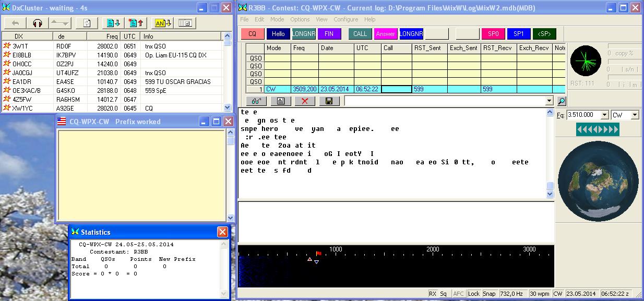Image resolution: width=644 pixels, height=301 pixels.
Task: Click the teal frequency tuning arrows bar
Action: (598, 129)
